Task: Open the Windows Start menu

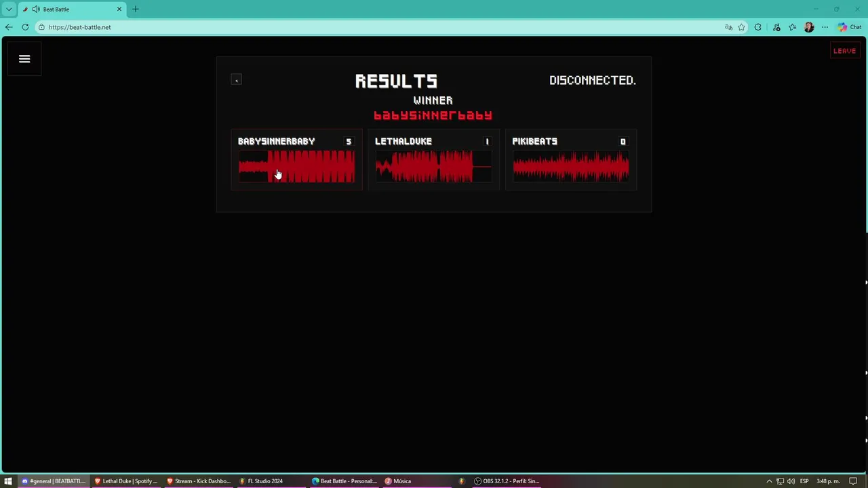Action: pos(8,481)
